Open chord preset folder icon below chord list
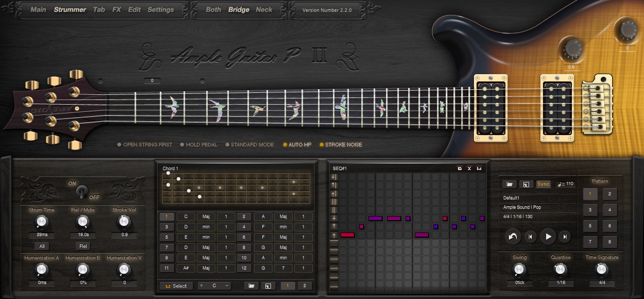Screen dimensions: 644x299 coord(251,286)
